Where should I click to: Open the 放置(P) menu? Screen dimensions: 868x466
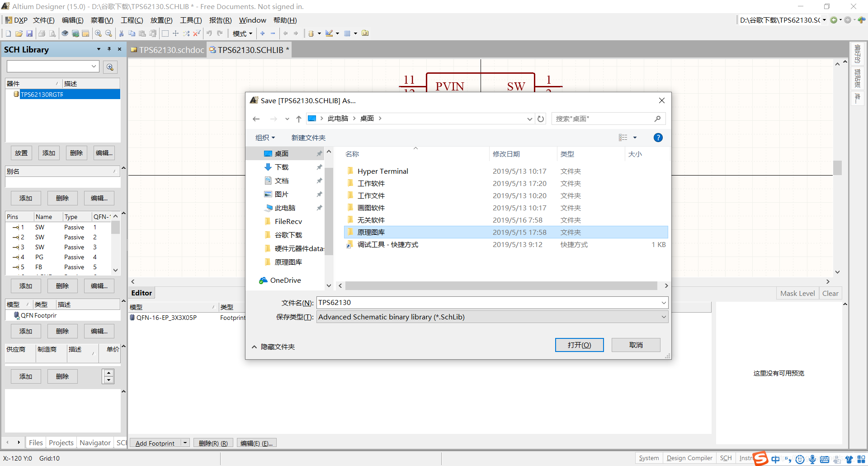(x=161, y=20)
